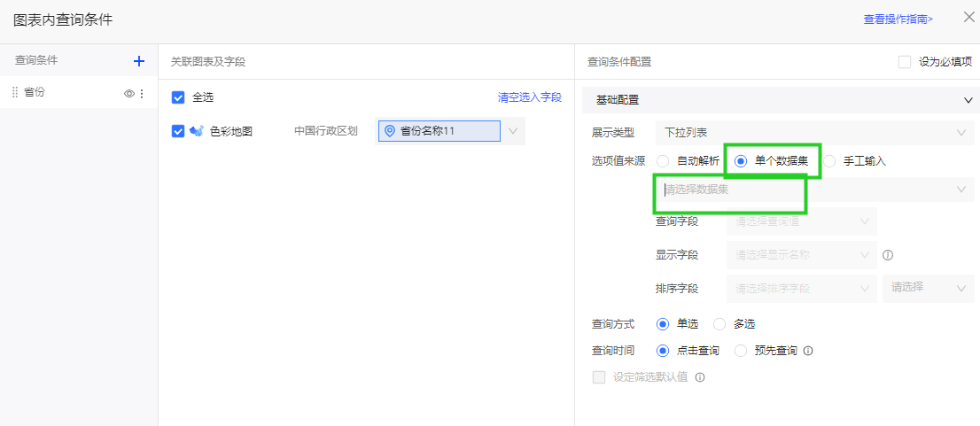Open the 省份名称11 field dropdown
The height and width of the screenshot is (426, 980).
tap(512, 131)
